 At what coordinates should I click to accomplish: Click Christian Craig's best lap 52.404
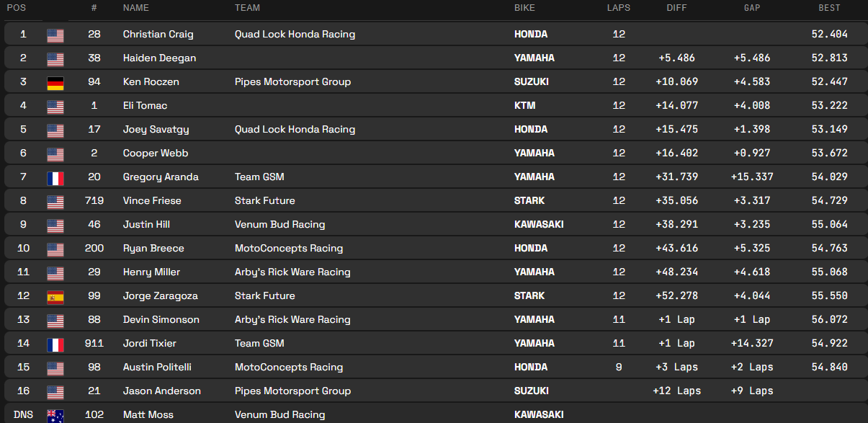click(x=829, y=34)
